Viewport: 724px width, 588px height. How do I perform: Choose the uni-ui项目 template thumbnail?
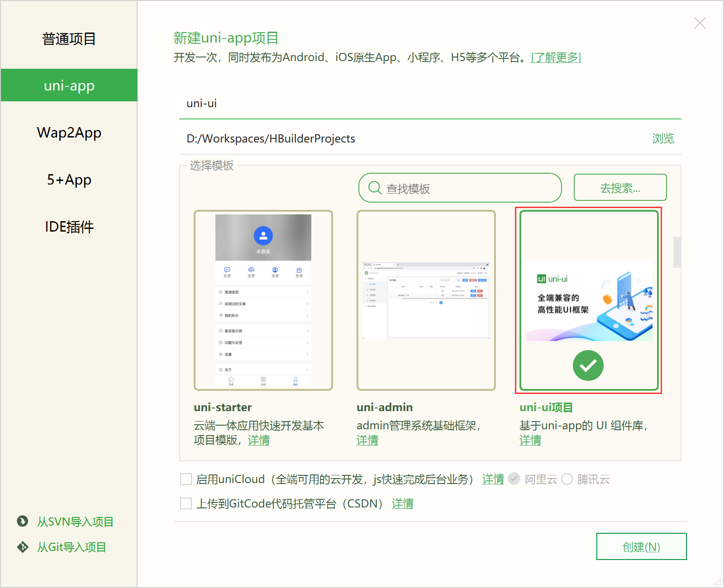[x=589, y=300]
